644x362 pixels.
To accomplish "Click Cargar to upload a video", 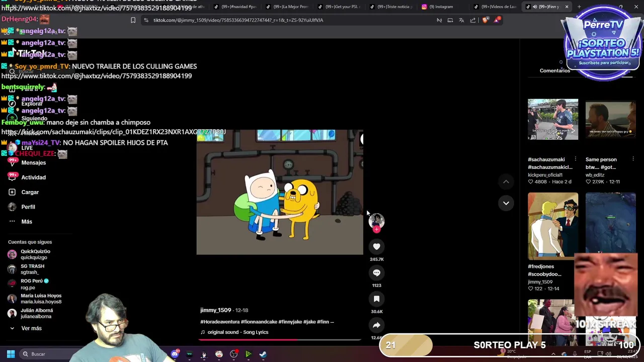I will [x=30, y=192].
